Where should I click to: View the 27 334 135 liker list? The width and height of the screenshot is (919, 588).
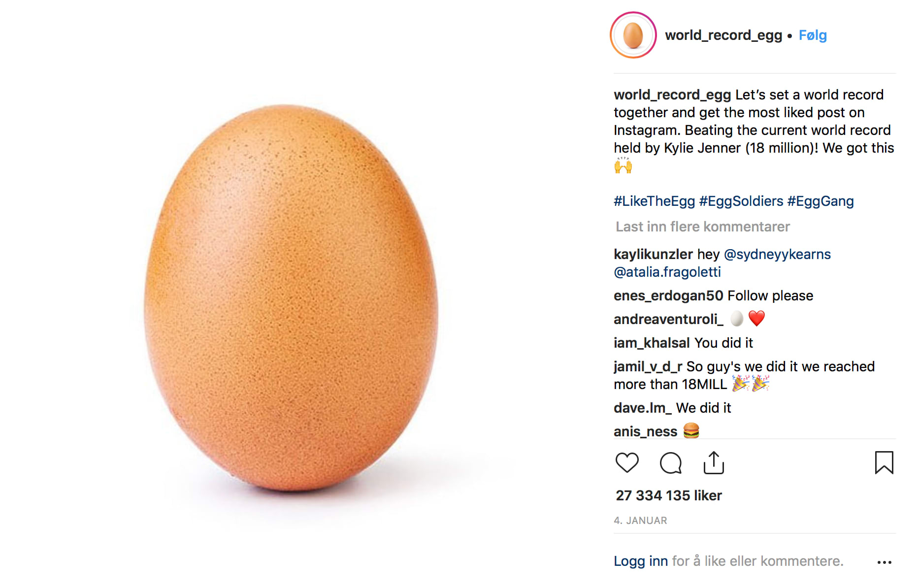click(x=669, y=495)
